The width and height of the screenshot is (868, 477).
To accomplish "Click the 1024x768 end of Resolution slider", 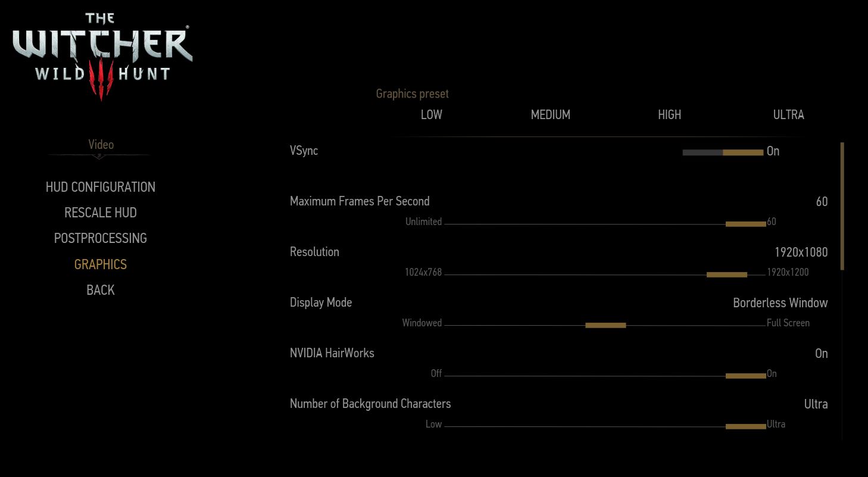I will (423, 272).
